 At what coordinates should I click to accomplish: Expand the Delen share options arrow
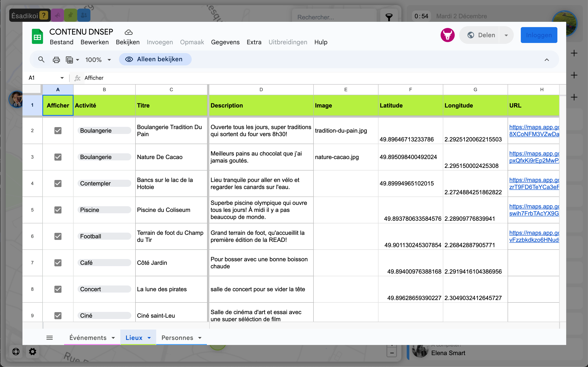point(506,35)
